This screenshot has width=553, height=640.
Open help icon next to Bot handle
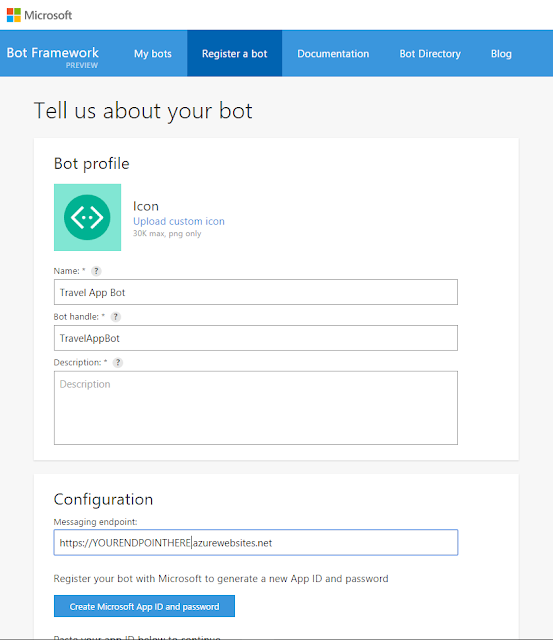pos(116,317)
